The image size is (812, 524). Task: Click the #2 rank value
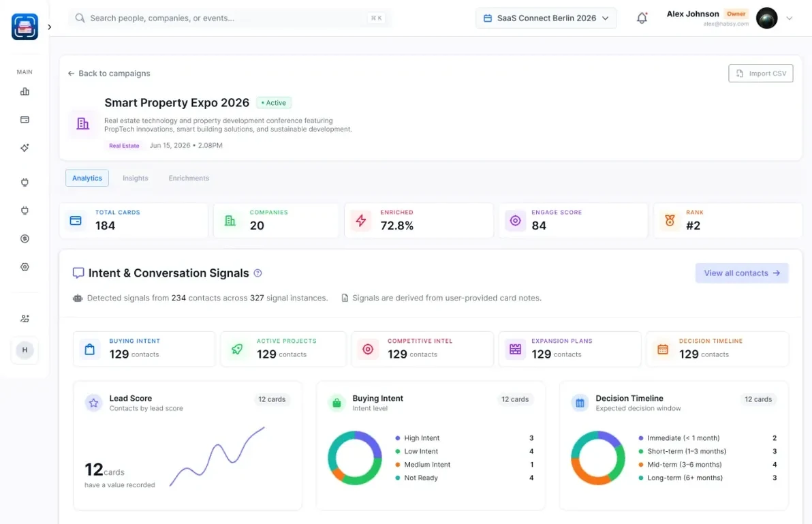click(x=693, y=226)
